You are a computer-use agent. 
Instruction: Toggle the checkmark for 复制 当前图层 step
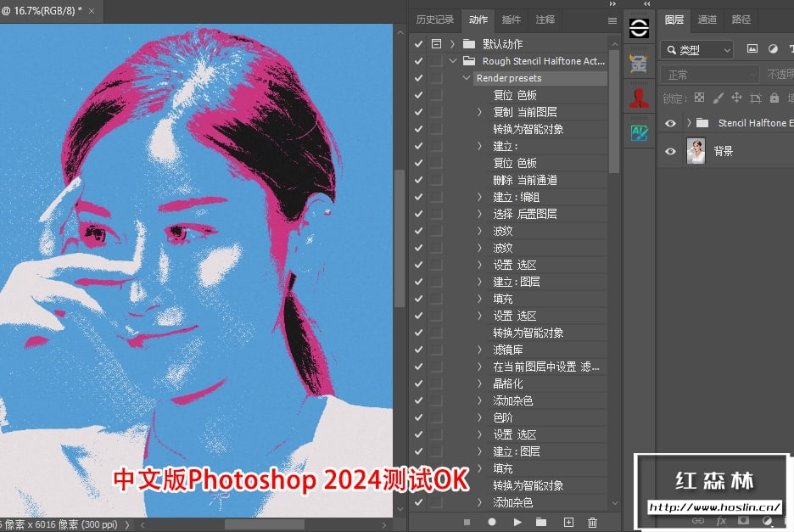click(x=418, y=112)
